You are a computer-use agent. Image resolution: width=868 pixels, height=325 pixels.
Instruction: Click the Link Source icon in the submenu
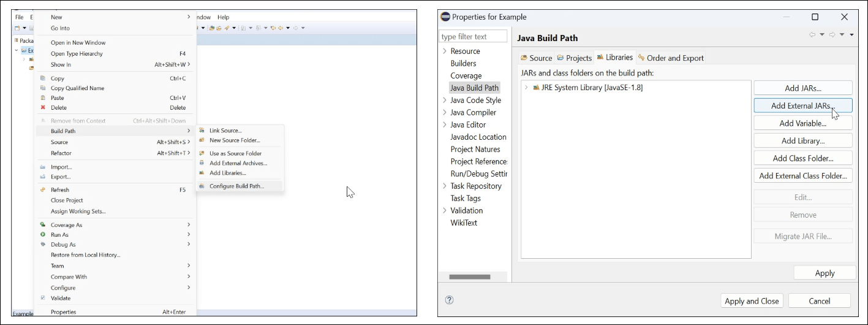[202, 131]
